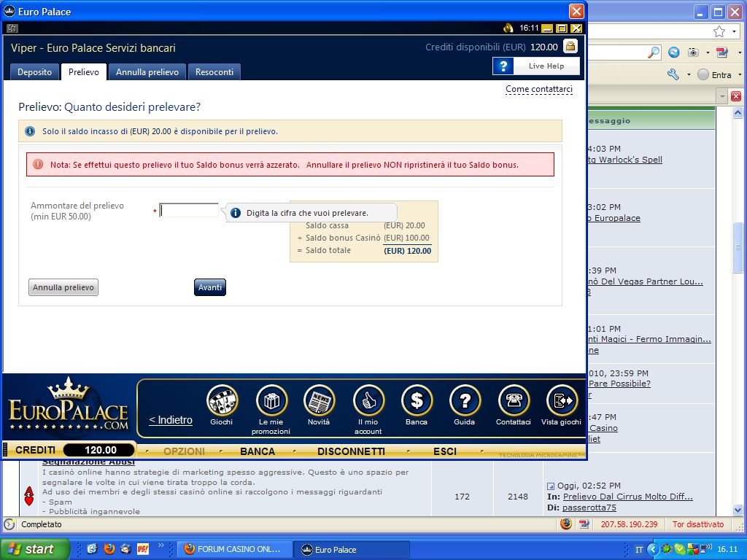Click the IT language indicator in the taskbar
Image resolution: width=747 pixels, height=560 pixels.
pyautogui.click(x=639, y=550)
